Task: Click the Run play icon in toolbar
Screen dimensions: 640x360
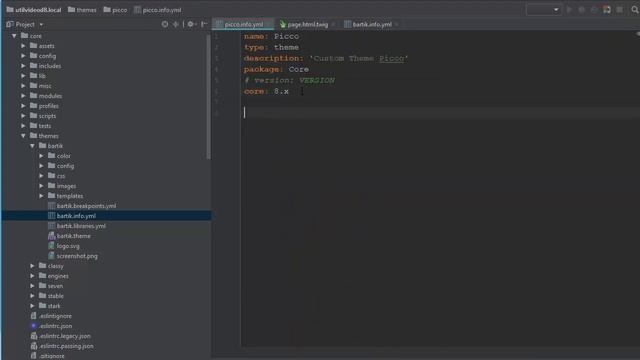Action: [569, 9]
